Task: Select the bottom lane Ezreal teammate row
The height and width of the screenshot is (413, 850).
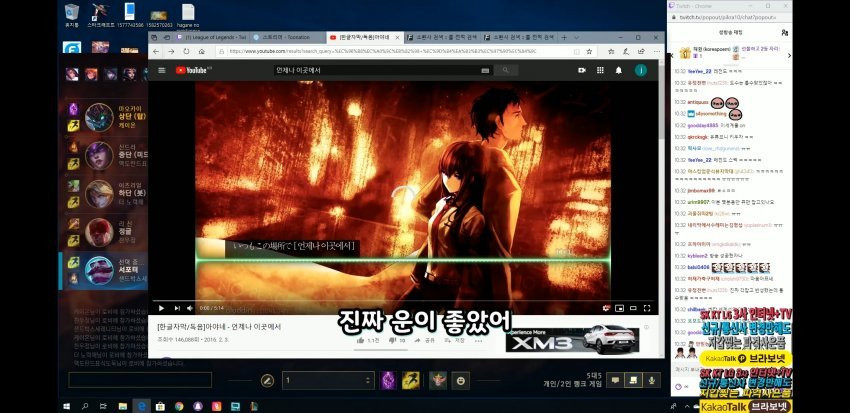Action: 106,194
